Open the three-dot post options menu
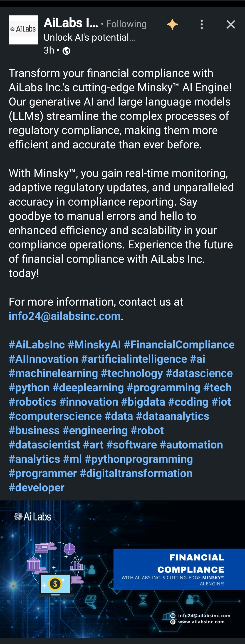This screenshot has width=245, height=644. [x=202, y=24]
